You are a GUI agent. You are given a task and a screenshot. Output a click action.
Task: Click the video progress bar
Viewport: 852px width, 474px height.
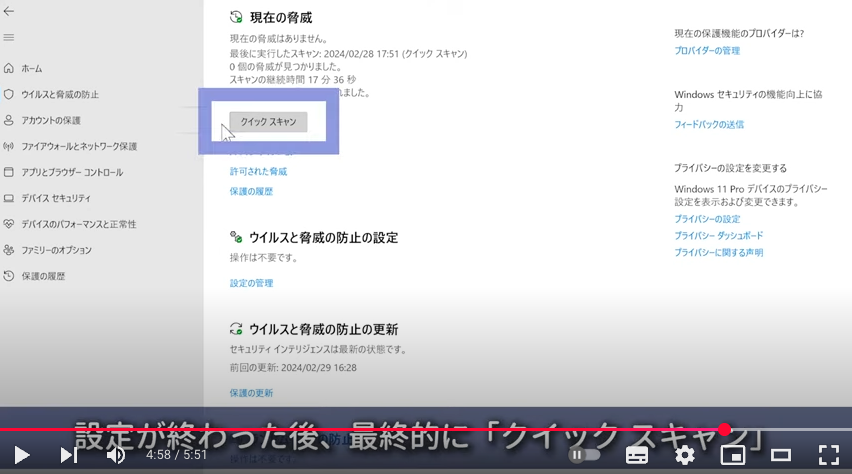tap(426, 429)
